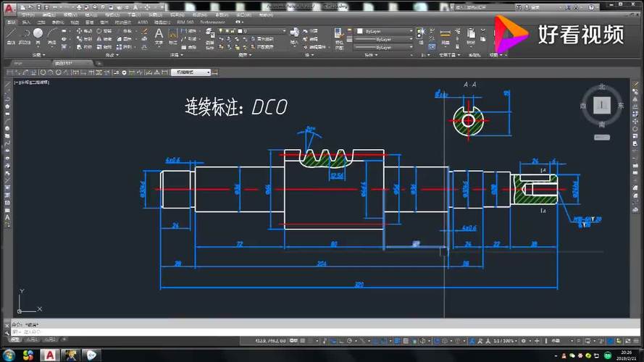This screenshot has height=362, width=644.
Task: Open object color ByLayer swatch control
Action: (x=384, y=31)
